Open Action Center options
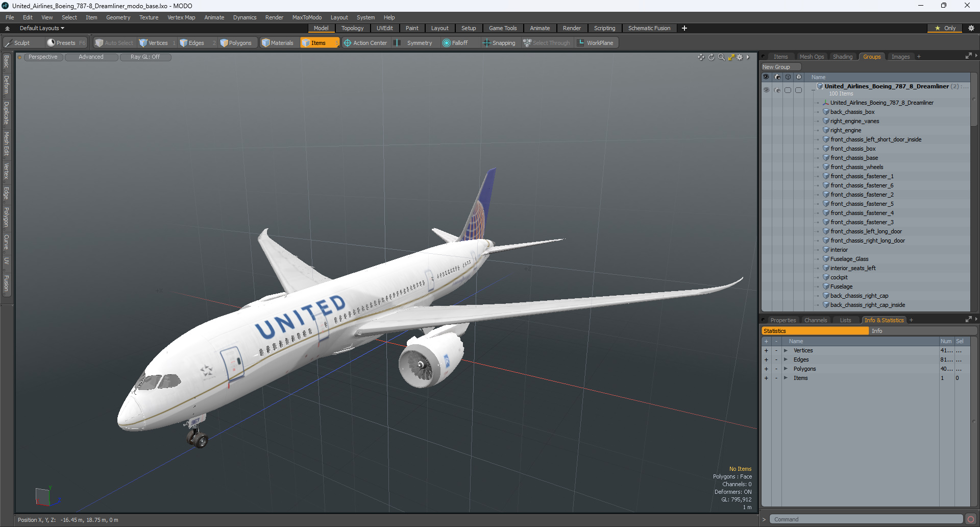 click(x=365, y=43)
